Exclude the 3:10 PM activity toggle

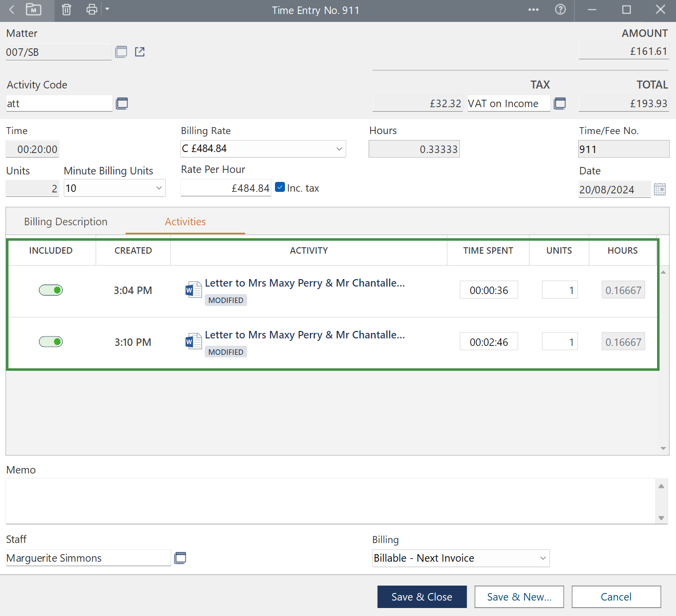click(x=51, y=341)
